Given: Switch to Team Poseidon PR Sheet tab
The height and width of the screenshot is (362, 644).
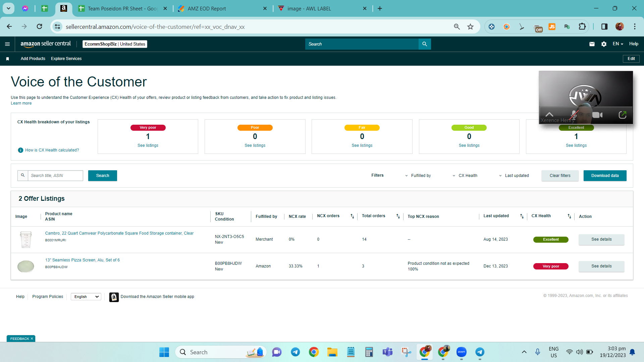Looking at the screenshot, I should click(122, 8).
